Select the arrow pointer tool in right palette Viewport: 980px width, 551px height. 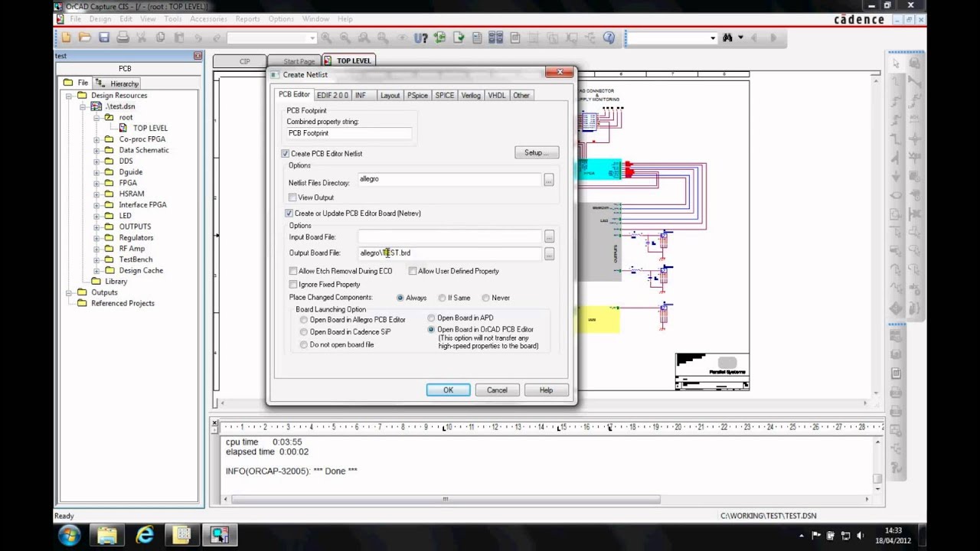(896, 64)
